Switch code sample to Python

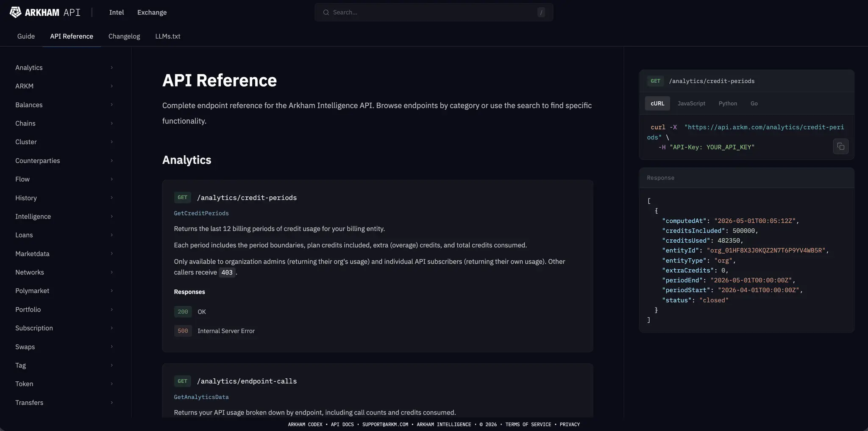[x=728, y=104]
